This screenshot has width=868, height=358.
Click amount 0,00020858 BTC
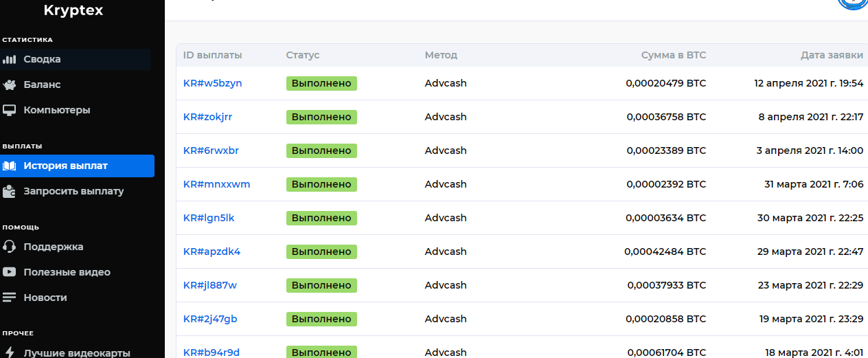pos(665,319)
